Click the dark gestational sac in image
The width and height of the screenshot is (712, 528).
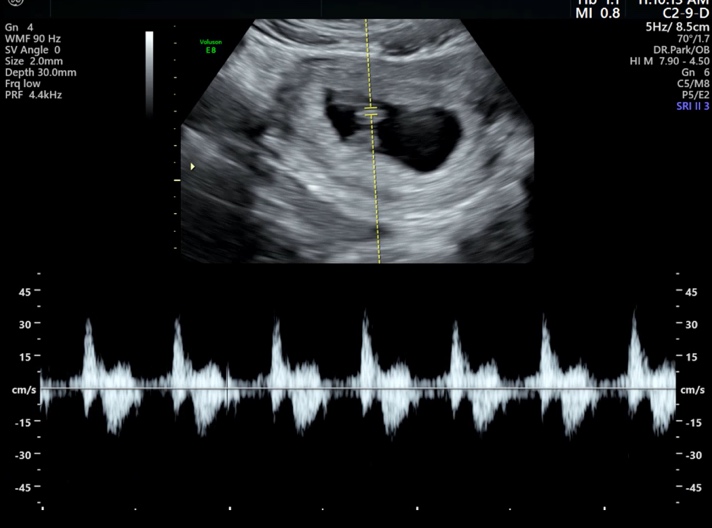pyautogui.click(x=420, y=138)
